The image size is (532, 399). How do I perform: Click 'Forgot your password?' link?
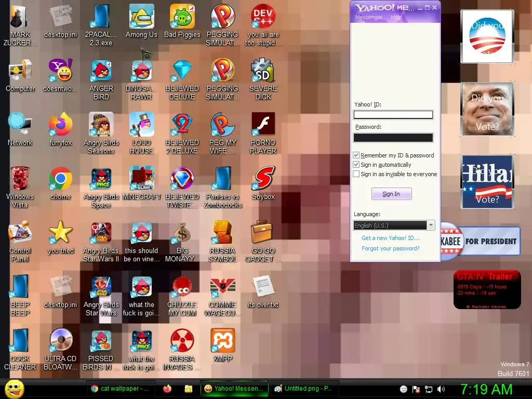(x=391, y=248)
